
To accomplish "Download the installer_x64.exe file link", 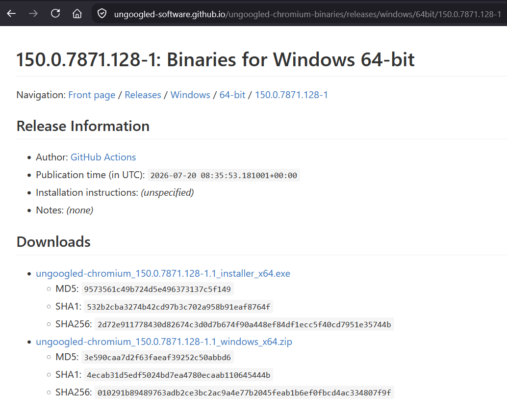I will (163, 273).
